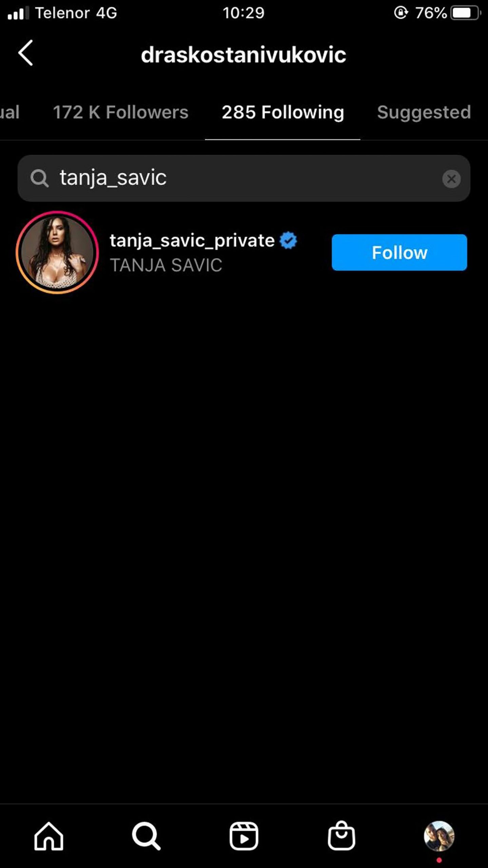Go back using the left chevron arrow

[x=25, y=53]
